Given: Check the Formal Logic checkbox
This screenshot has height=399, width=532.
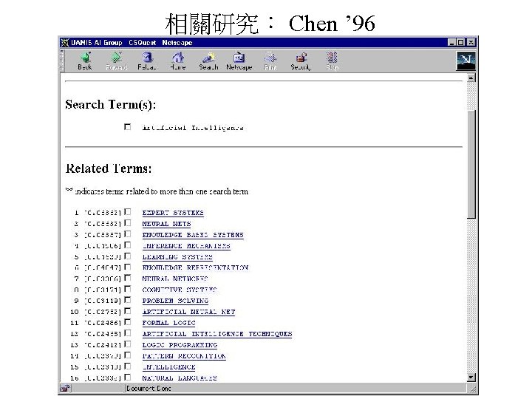Looking at the screenshot, I should click(x=128, y=322).
